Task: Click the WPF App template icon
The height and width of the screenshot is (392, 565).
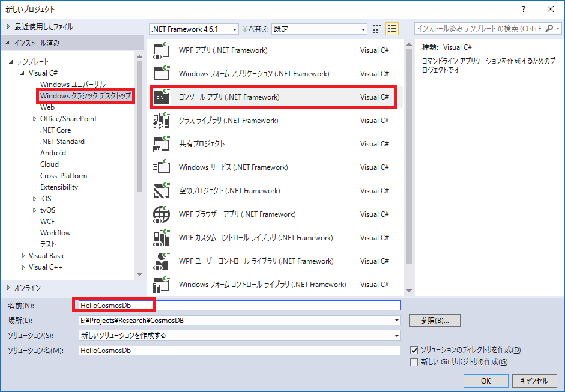Action: click(162, 50)
